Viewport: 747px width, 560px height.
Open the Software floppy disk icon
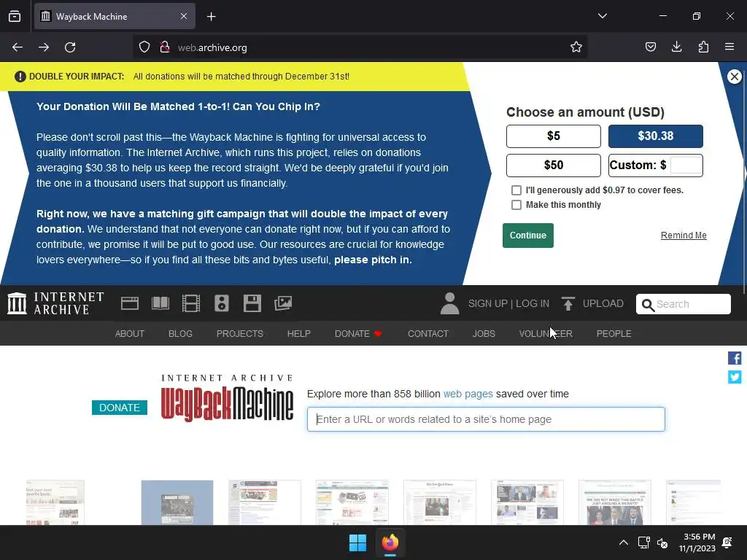[252, 303]
